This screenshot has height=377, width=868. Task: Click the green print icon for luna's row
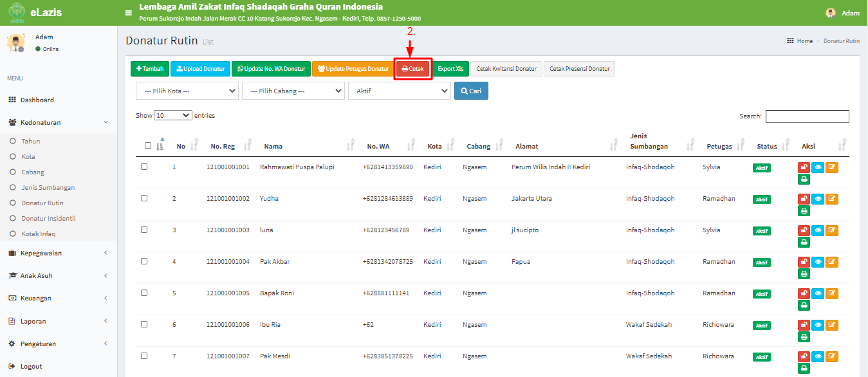click(803, 242)
